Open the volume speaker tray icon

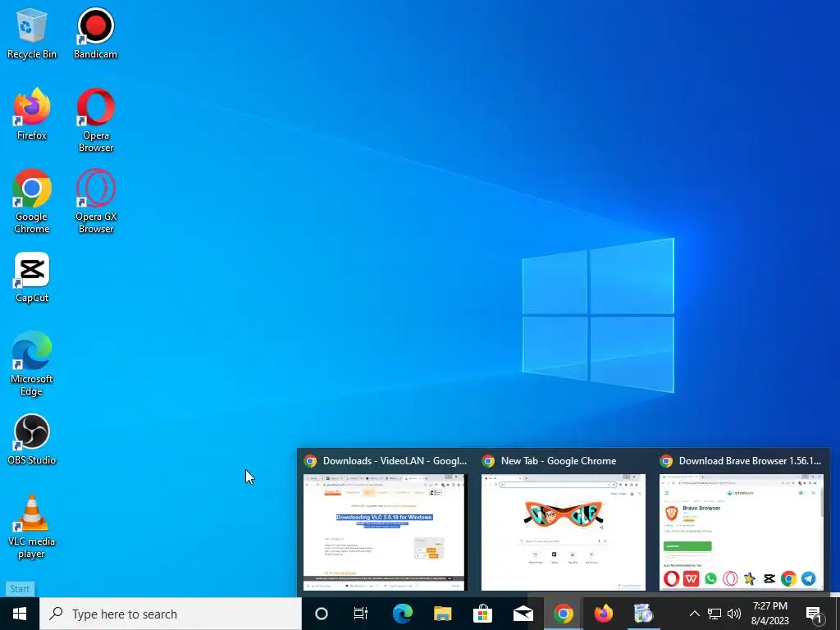pos(734,614)
